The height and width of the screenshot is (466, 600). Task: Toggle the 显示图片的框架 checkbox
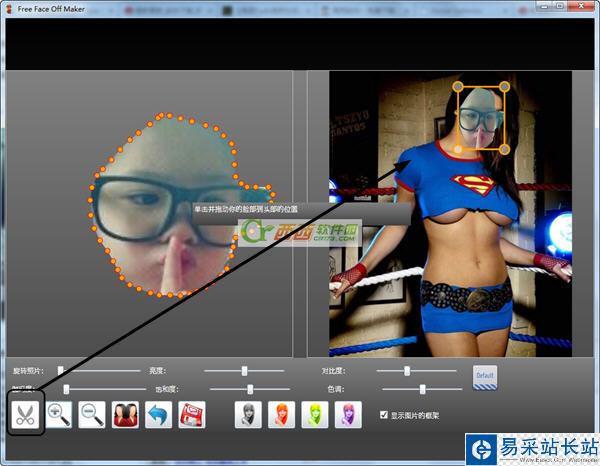[x=384, y=415]
